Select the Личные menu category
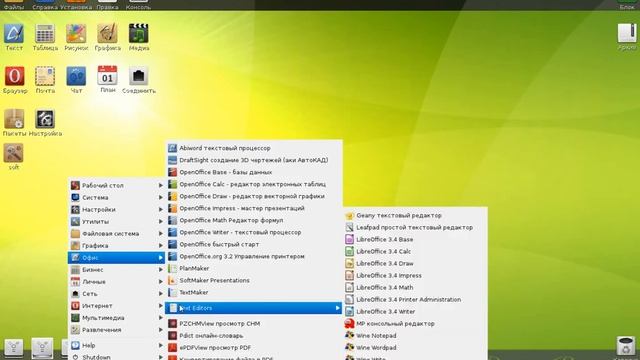The height and width of the screenshot is (360, 640). tap(116, 282)
